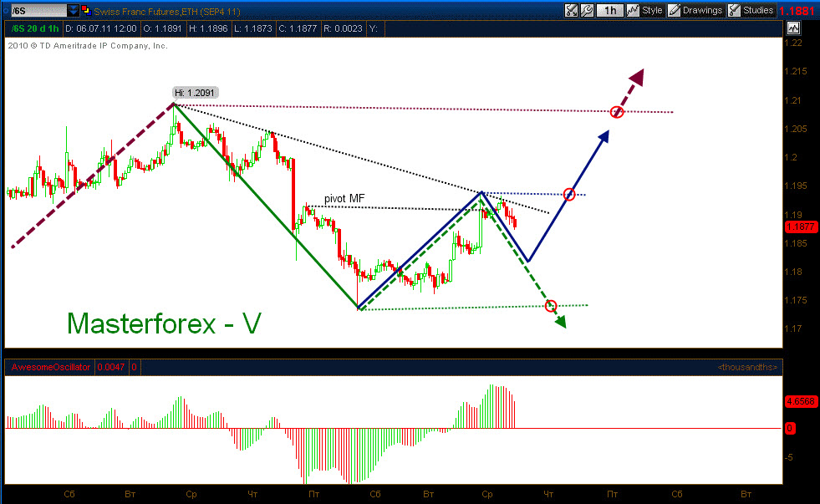
Task: Click the 0.0047 oscillator value
Action: tap(111, 367)
